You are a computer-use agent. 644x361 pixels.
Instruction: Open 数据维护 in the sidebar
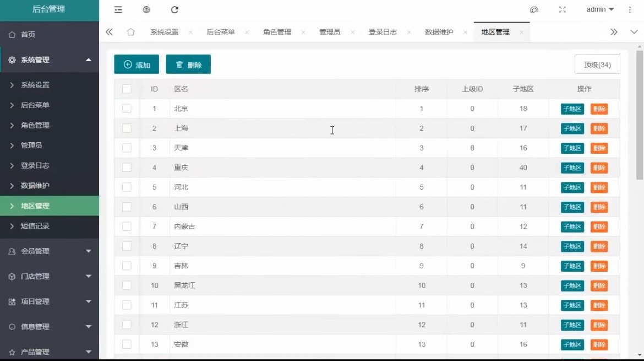click(x=50, y=186)
